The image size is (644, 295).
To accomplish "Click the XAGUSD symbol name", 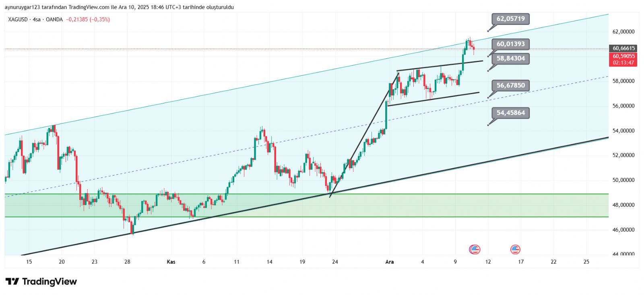I will click(18, 19).
